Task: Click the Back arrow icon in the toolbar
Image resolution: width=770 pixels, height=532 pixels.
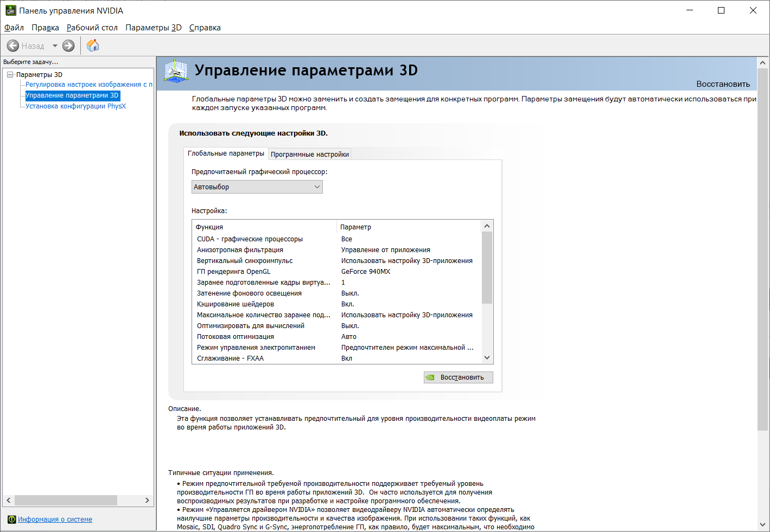Action: point(13,46)
